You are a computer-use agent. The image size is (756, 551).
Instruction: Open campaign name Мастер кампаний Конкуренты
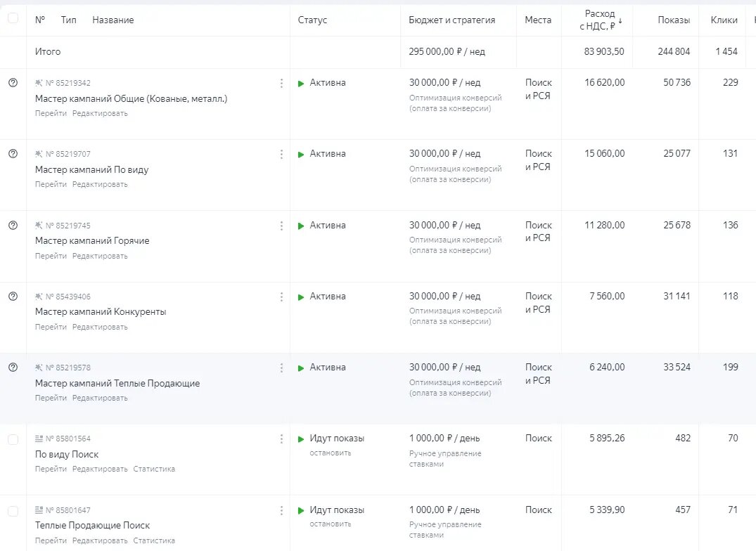(x=101, y=312)
